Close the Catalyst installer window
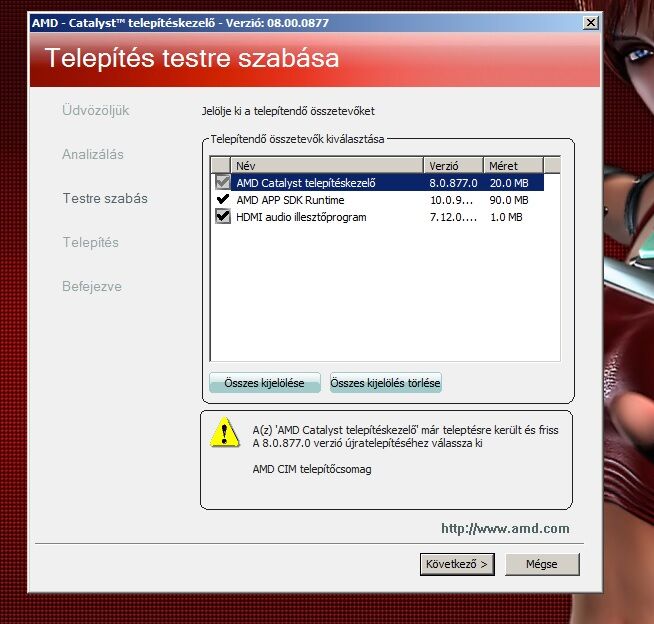The image size is (654, 624). [591, 23]
